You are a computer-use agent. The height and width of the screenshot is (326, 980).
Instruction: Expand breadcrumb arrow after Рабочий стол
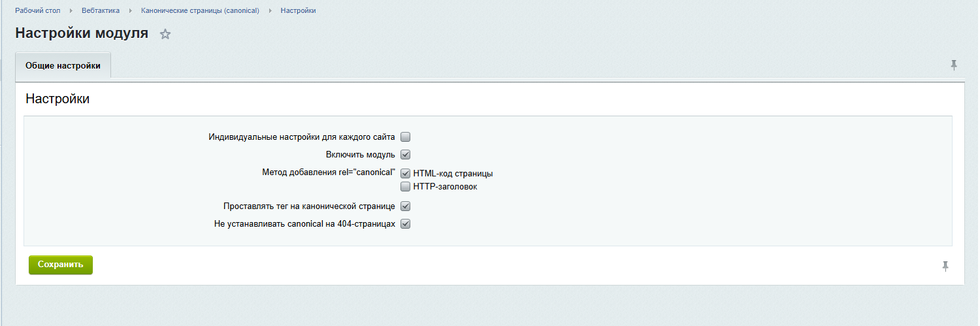pyautogui.click(x=71, y=11)
